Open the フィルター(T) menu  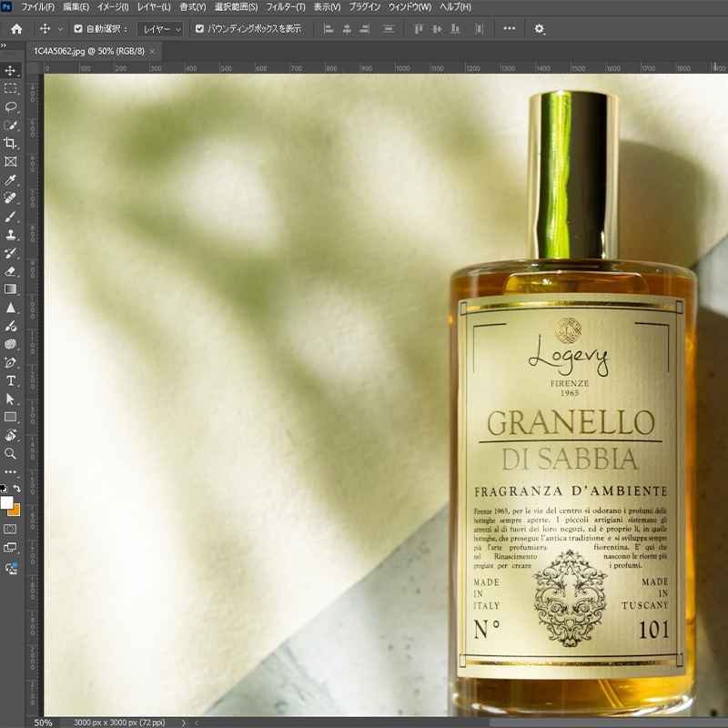click(x=286, y=7)
